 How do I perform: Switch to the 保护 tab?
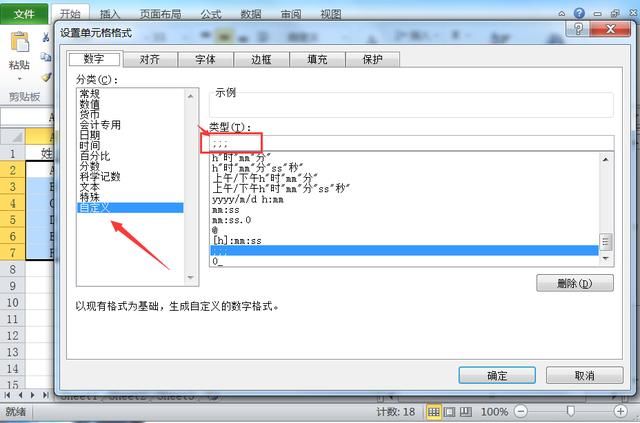pyautogui.click(x=373, y=59)
